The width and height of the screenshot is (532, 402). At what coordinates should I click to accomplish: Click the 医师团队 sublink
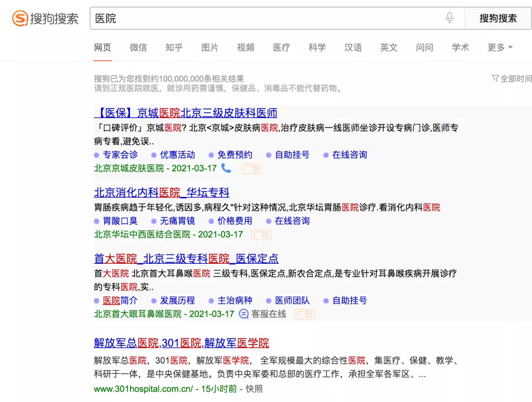point(292,300)
